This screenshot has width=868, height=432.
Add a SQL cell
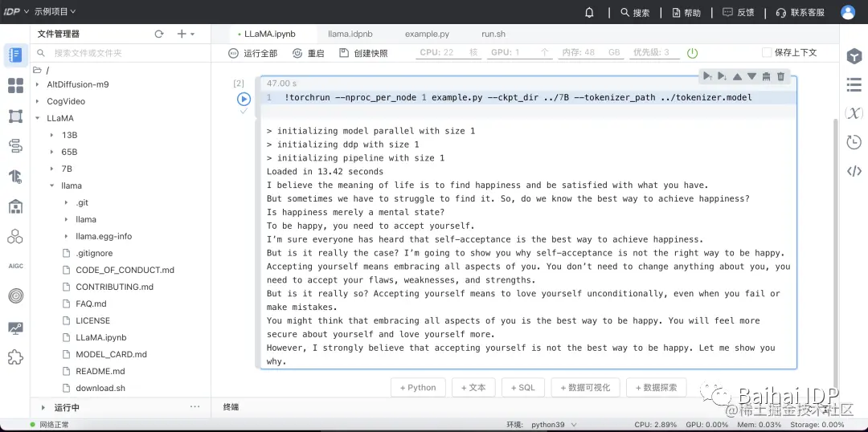pyautogui.click(x=523, y=388)
